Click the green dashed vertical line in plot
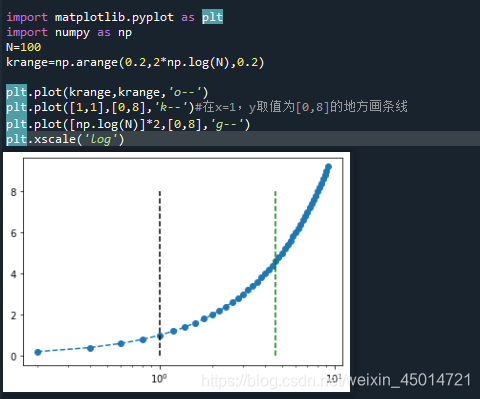Screen dimensions: 480x399 [x=275, y=273]
